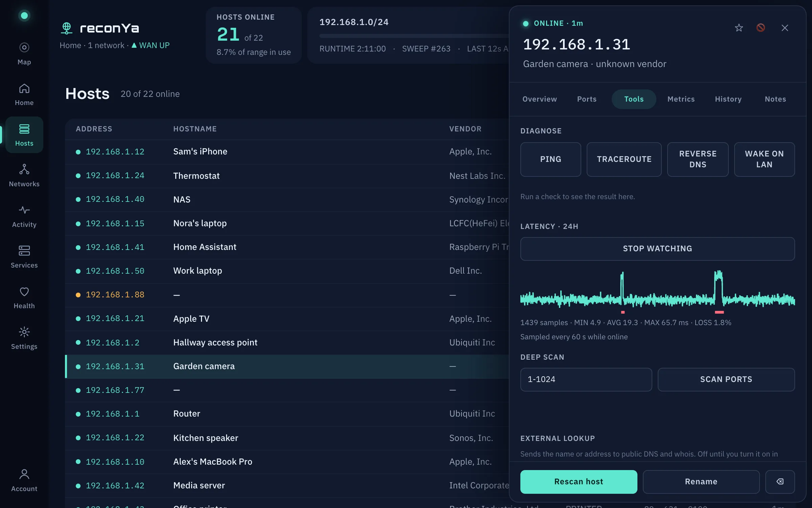Screen dimensions: 812x508
Task: Click the delete host icon button
Action: pyautogui.click(x=780, y=482)
